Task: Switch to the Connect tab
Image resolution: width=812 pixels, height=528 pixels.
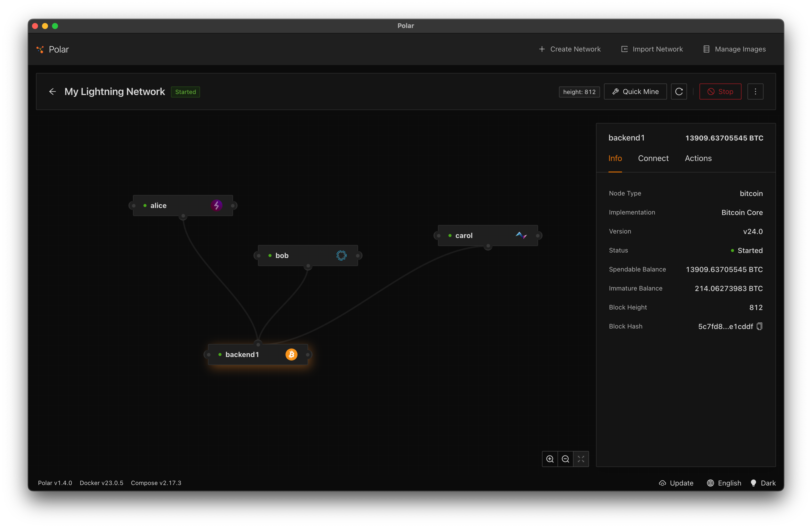Action: tap(653, 158)
